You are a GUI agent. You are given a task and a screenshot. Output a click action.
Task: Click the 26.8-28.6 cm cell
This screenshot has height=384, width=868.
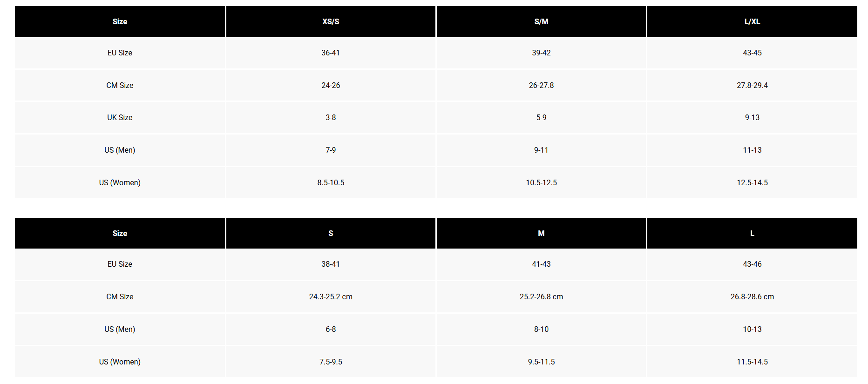752,296
